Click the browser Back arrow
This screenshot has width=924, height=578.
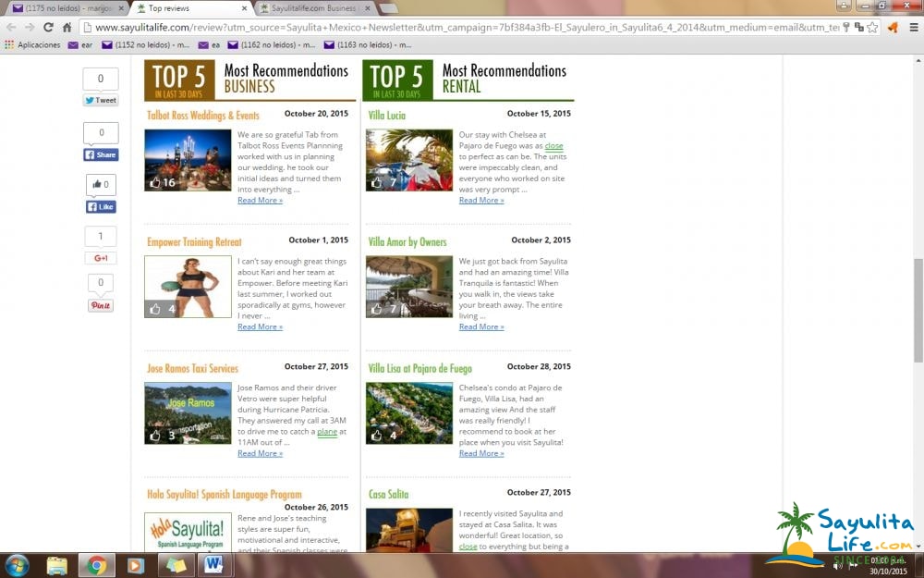11,27
